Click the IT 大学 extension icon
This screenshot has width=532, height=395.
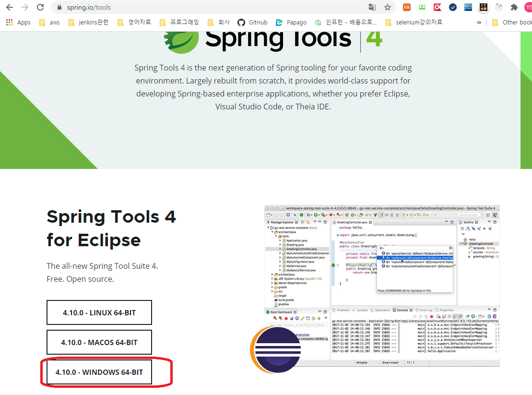(x=484, y=7)
